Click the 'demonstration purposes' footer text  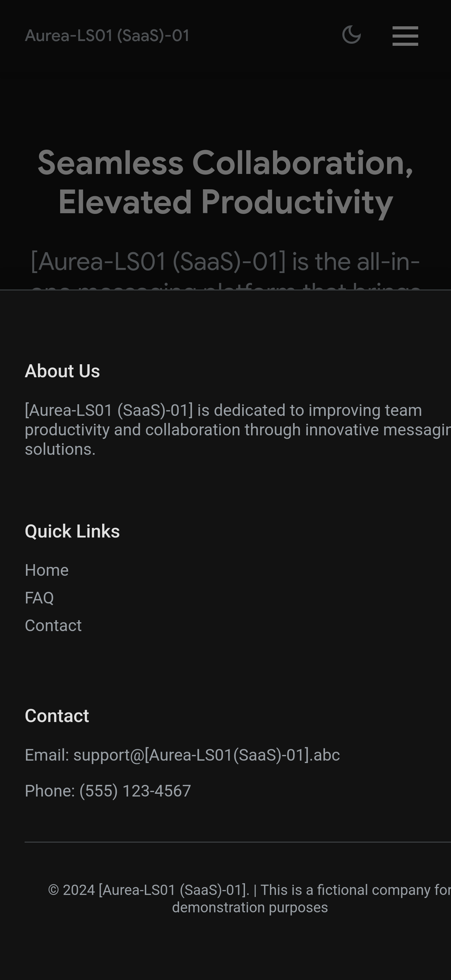tap(250, 907)
